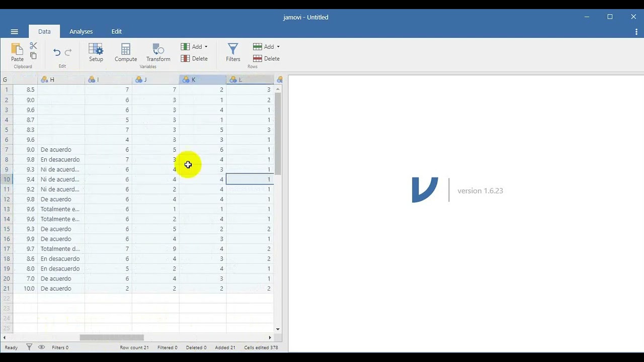Click the status bar filter funnel icon
This screenshot has width=644, height=362.
pyautogui.click(x=29, y=347)
